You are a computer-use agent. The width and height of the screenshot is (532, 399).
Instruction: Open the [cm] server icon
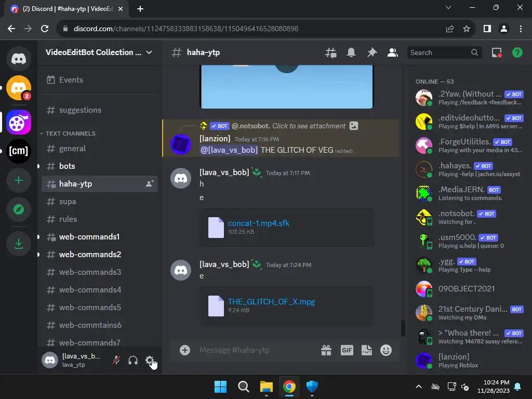coord(18,151)
